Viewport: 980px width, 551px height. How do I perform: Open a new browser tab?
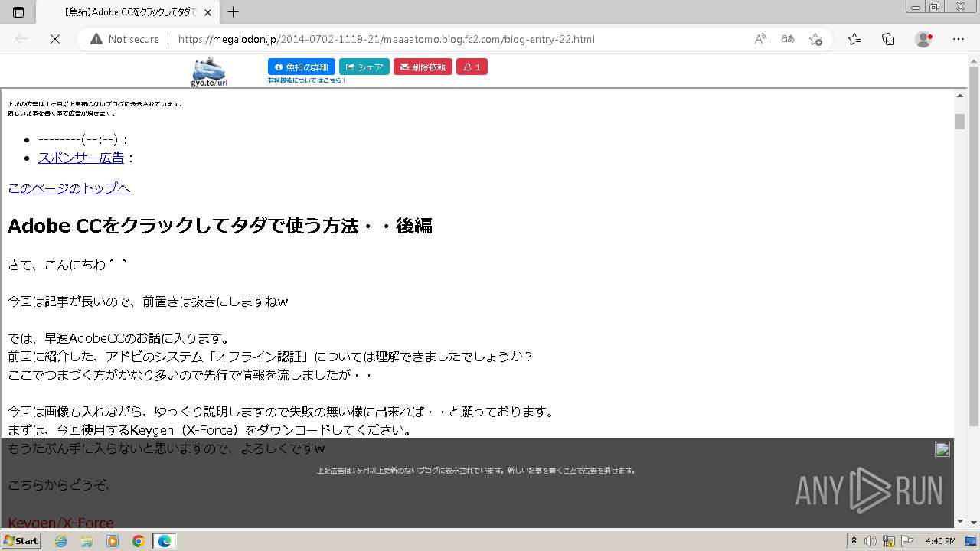[x=234, y=12]
